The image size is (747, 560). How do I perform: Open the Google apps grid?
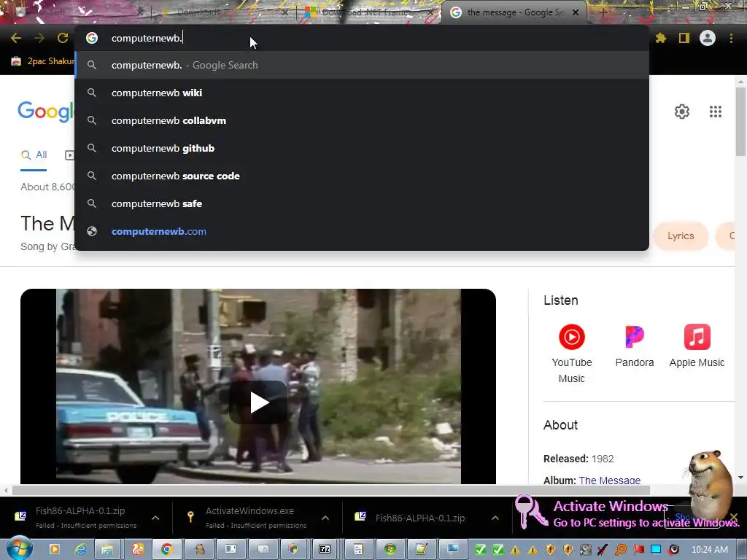[x=716, y=112]
